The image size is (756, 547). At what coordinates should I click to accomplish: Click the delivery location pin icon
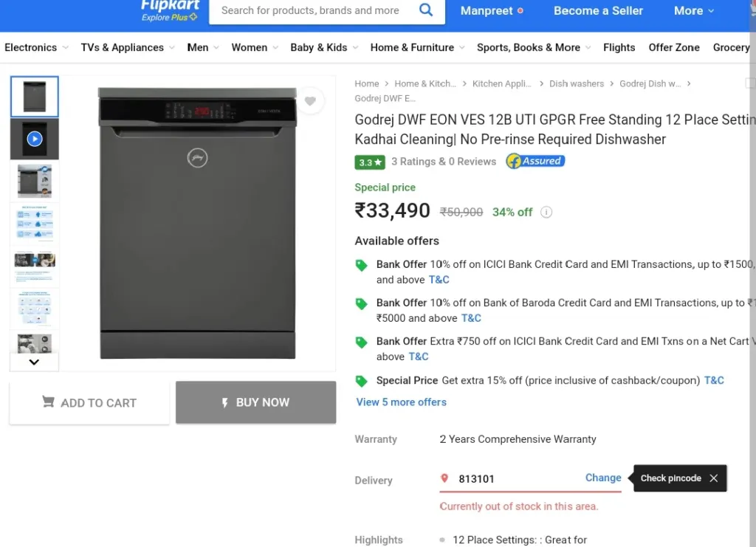444,478
